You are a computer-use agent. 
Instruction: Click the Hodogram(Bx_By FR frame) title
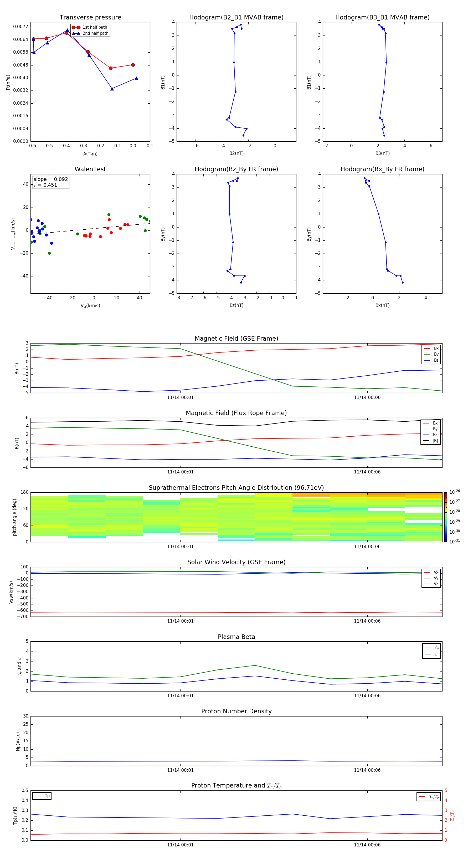[x=382, y=169]
